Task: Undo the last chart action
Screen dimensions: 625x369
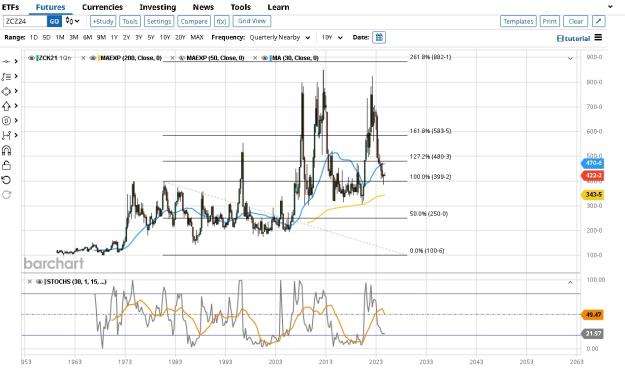Action: 6,180
